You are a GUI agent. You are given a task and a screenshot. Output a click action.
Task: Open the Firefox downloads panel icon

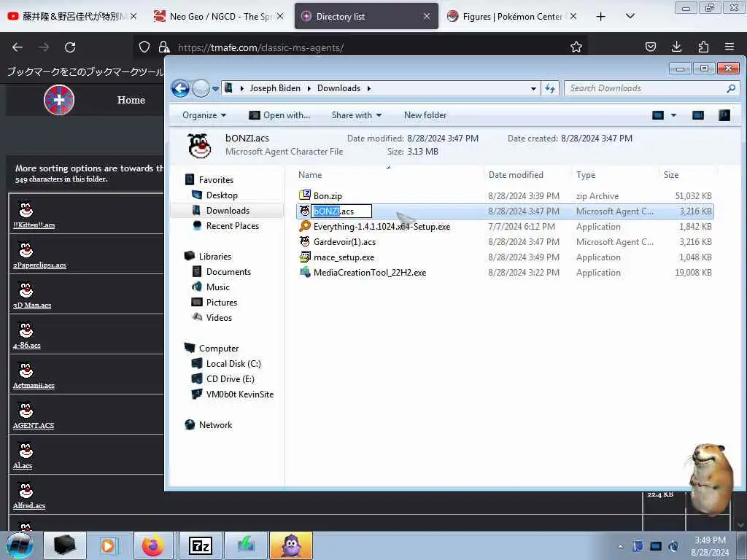pyautogui.click(x=676, y=47)
